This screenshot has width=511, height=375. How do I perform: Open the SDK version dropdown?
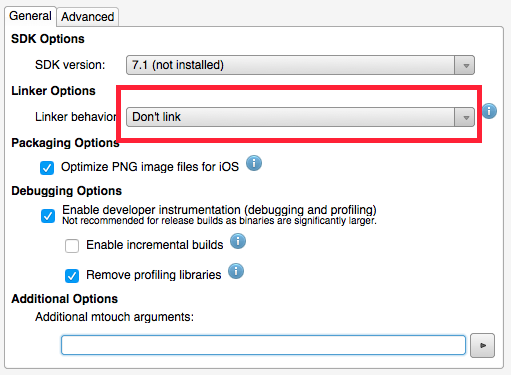(300, 65)
